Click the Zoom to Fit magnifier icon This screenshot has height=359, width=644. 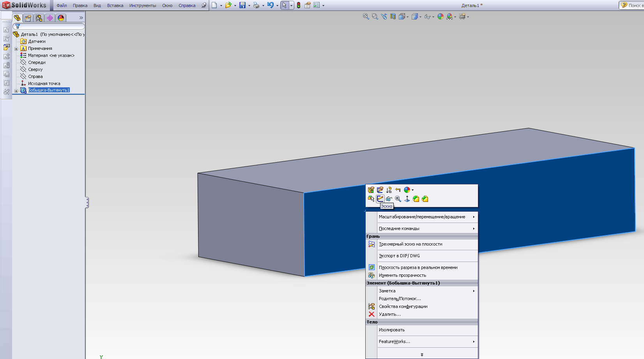(x=366, y=17)
